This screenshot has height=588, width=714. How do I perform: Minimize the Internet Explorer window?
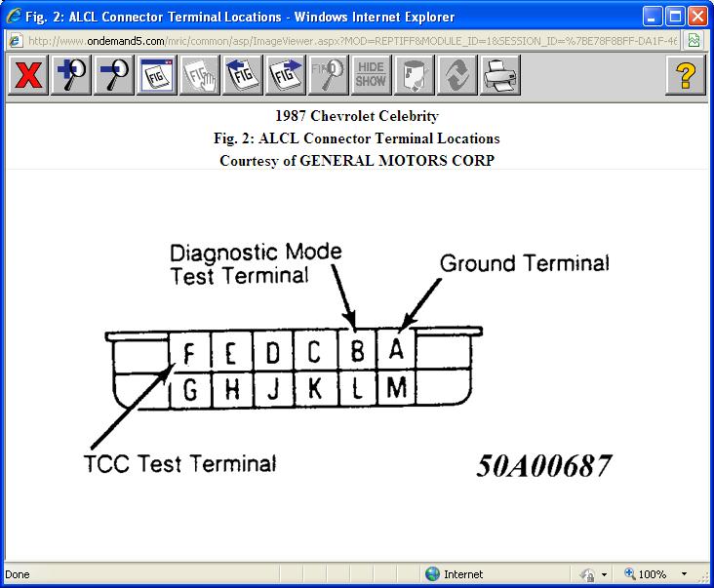(x=653, y=17)
